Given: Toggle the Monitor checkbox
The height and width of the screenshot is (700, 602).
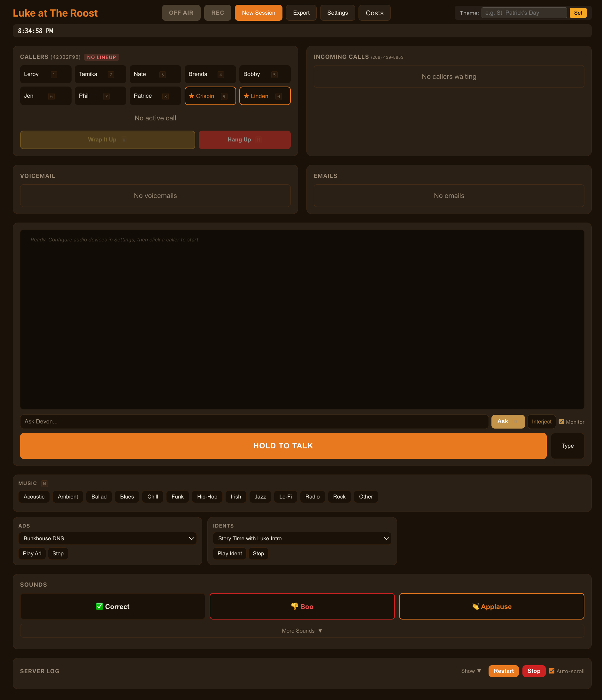Looking at the screenshot, I should (x=561, y=422).
